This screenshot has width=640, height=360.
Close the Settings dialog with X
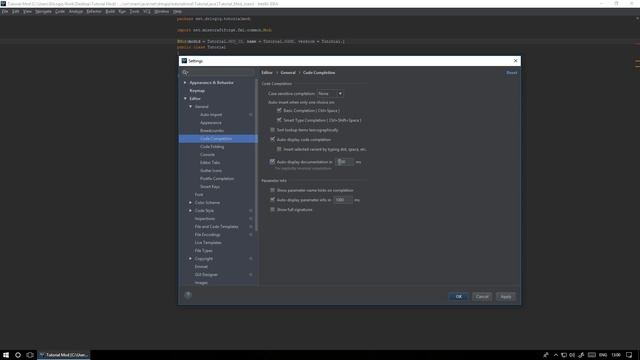coord(516,61)
